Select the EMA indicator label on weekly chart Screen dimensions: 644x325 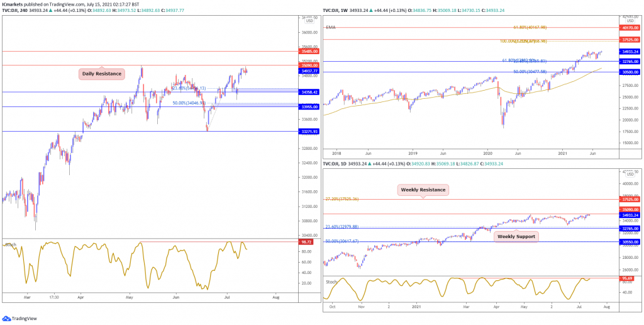[x=331, y=28]
